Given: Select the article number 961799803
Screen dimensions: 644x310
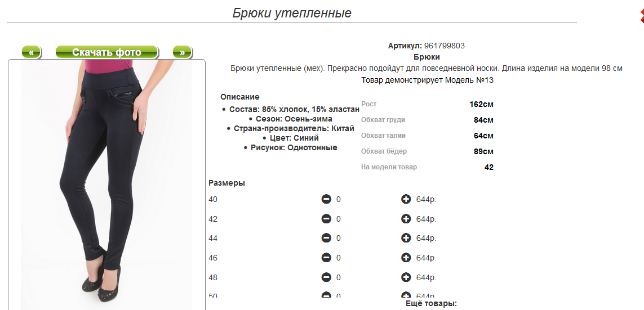Looking at the screenshot, I should pos(445,46).
